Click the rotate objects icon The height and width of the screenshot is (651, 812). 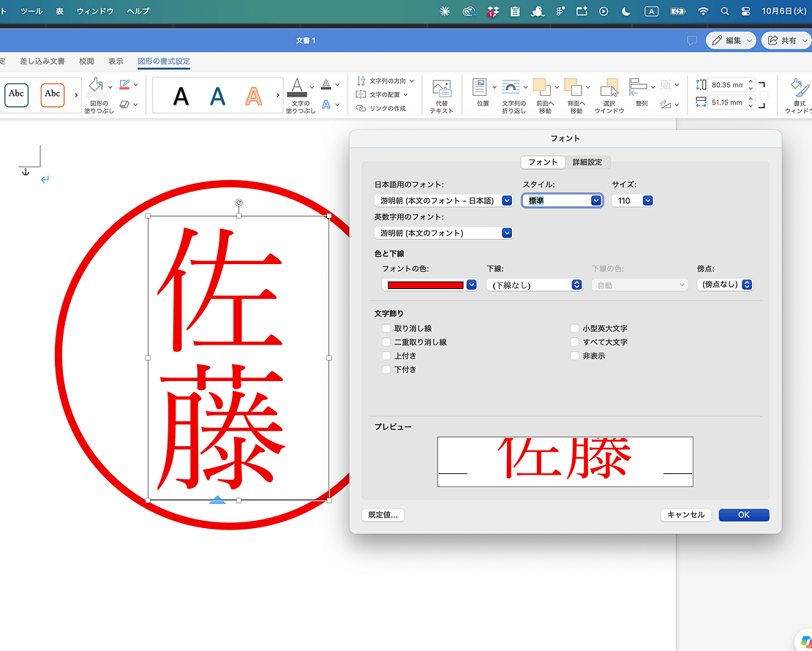click(666, 105)
